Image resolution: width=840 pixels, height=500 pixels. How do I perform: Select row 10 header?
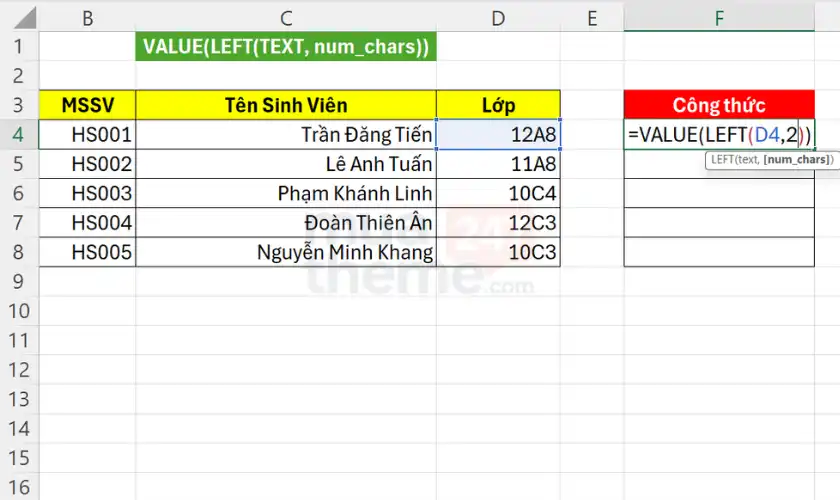(19, 311)
